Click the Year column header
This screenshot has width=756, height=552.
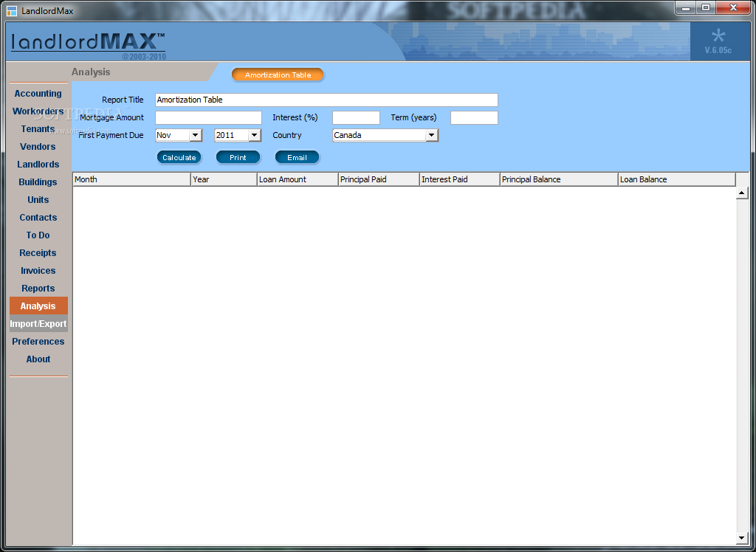point(224,179)
